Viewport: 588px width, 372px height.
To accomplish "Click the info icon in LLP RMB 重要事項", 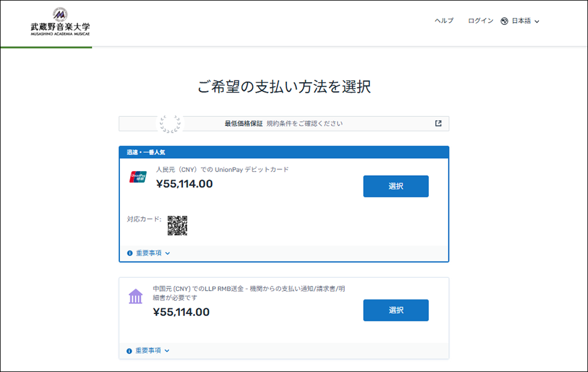I will (x=130, y=351).
